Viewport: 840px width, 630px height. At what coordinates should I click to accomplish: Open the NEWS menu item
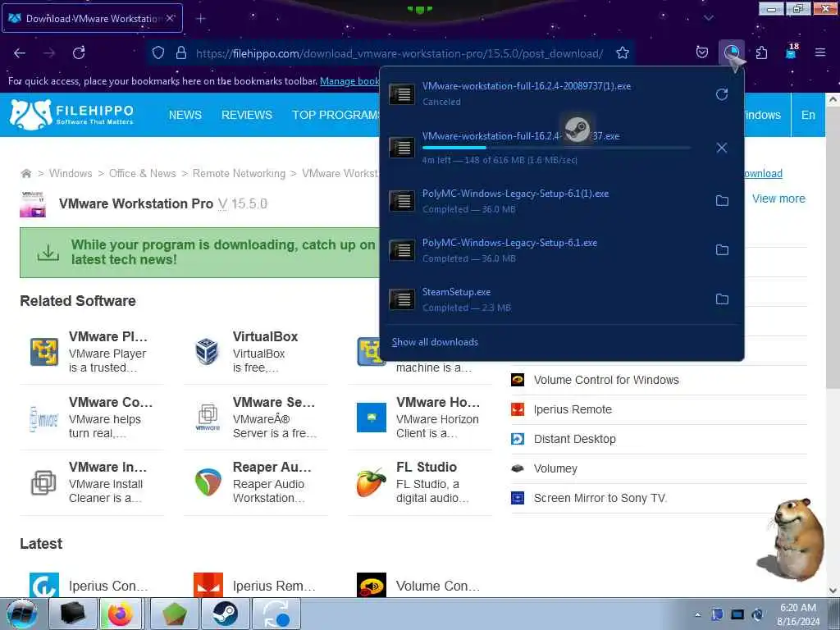[185, 115]
